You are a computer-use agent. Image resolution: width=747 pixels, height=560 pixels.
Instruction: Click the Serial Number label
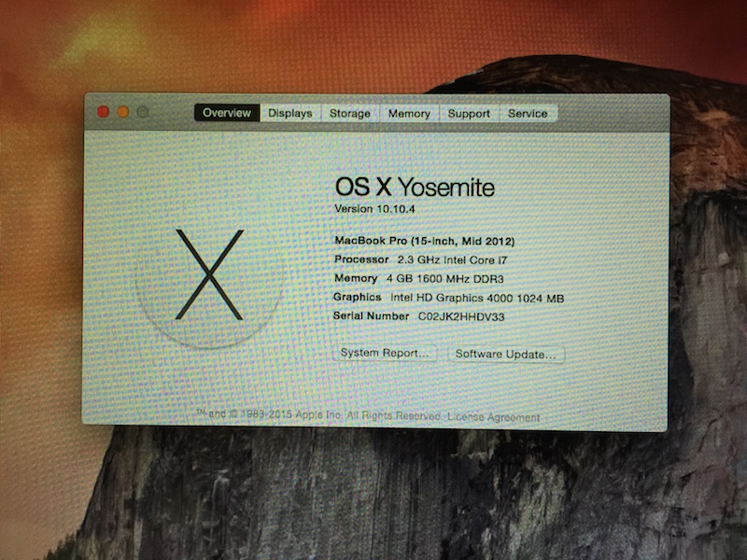pyautogui.click(x=371, y=316)
